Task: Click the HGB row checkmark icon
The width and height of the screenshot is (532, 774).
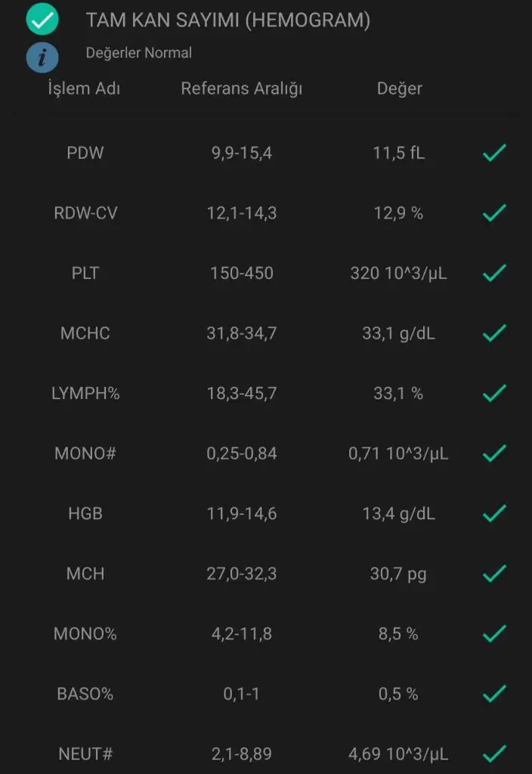Action: point(493,514)
